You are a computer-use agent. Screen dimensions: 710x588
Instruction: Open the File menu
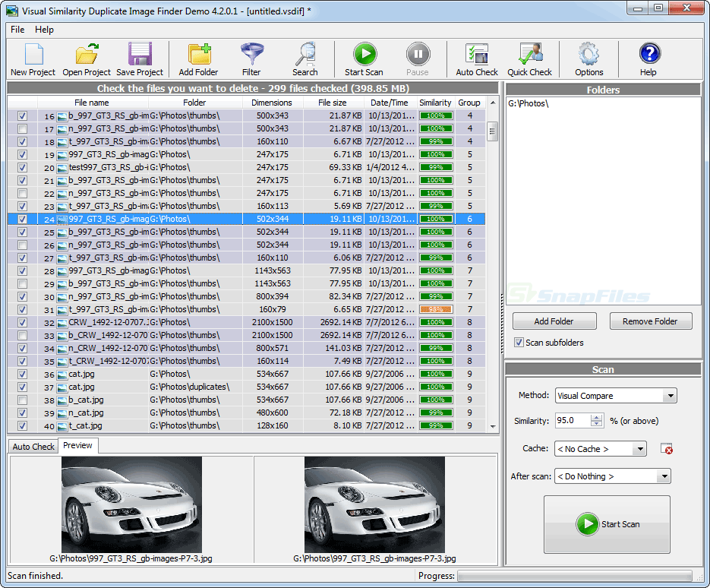(17, 30)
